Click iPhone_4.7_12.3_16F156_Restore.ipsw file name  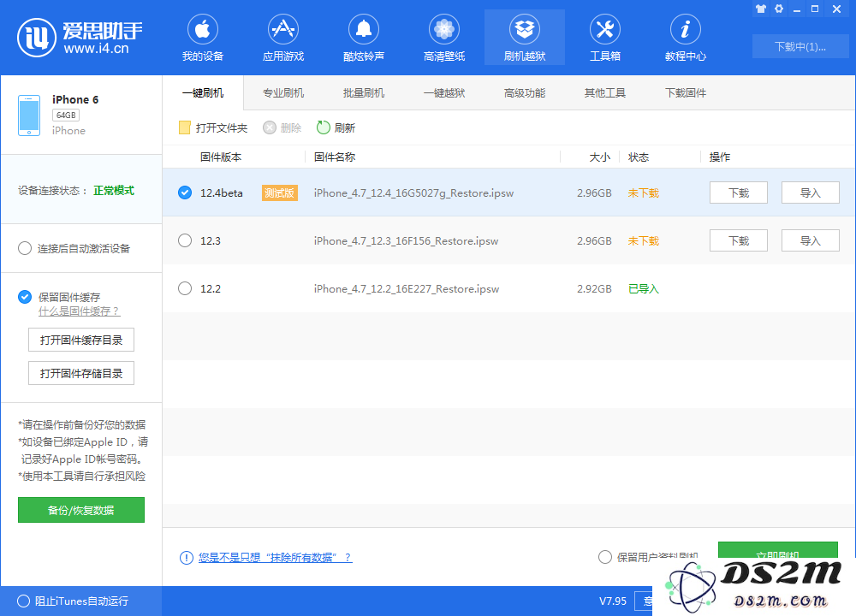coord(406,241)
